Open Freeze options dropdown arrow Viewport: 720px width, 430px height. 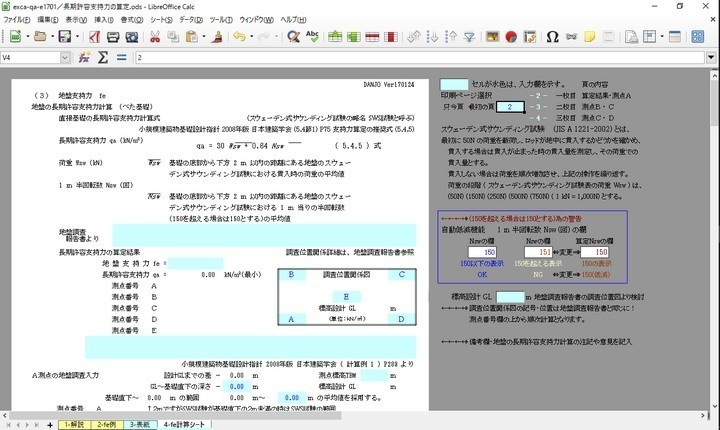click(x=662, y=37)
